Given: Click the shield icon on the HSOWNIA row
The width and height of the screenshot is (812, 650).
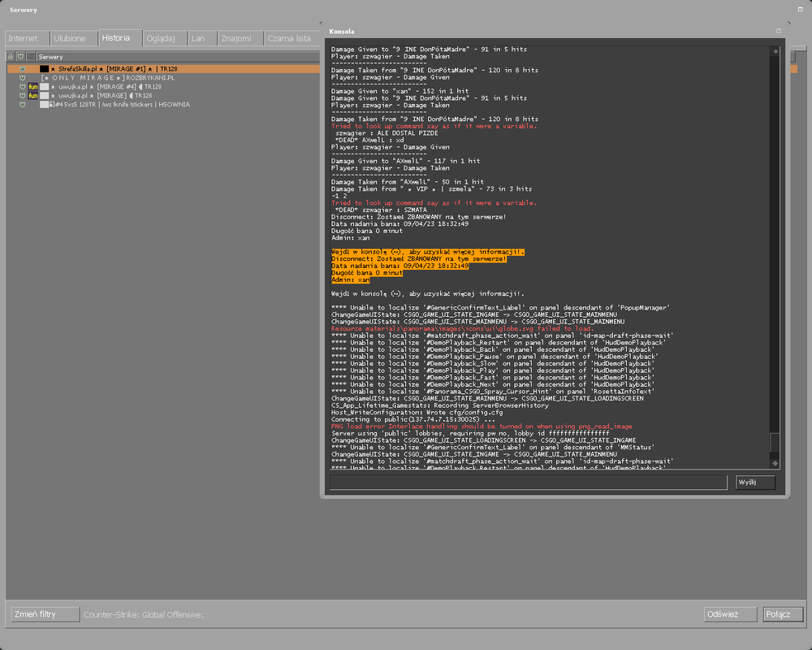Looking at the screenshot, I should (22, 105).
